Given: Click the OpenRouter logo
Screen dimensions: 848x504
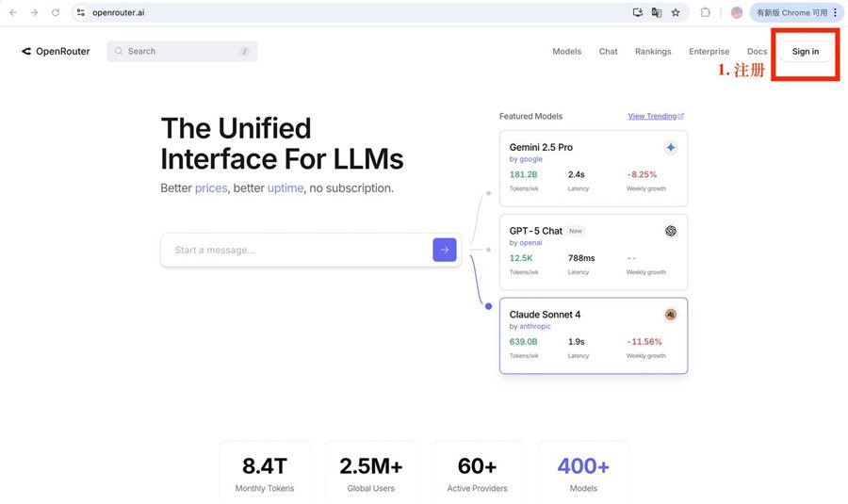Looking at the screenshot, I should pyautogui.click(x=56, y=52).
